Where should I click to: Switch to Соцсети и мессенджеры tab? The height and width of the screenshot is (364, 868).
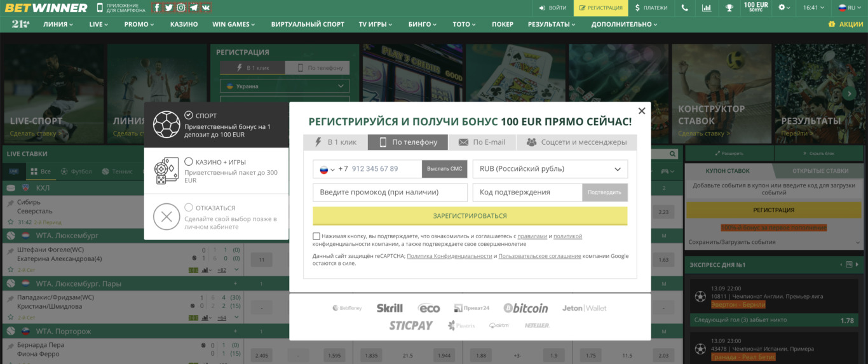click(x=576, y=142)
